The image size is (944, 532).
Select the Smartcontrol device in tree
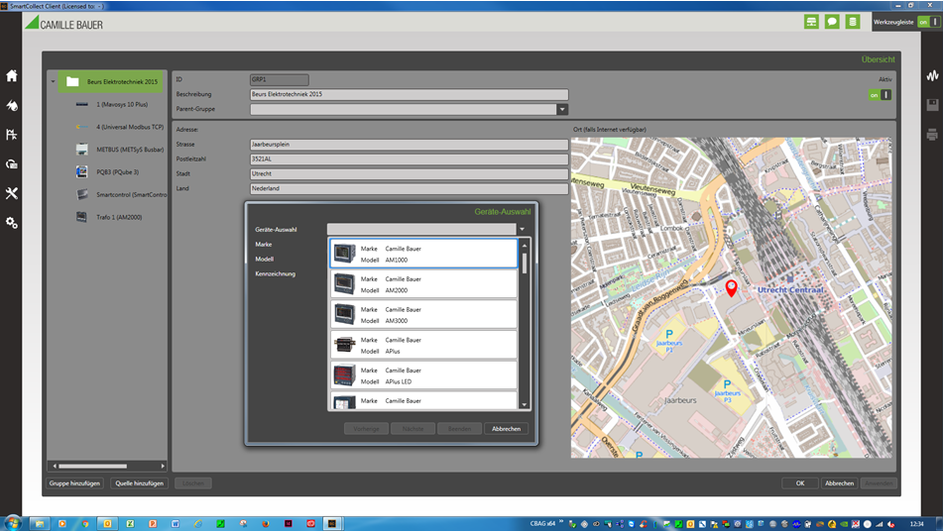coord(120,195)
